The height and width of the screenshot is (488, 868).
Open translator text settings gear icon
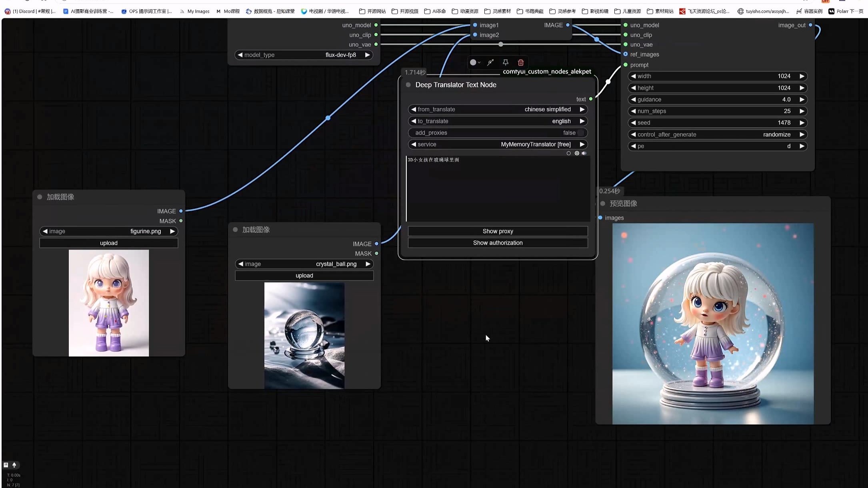[576, 153]
